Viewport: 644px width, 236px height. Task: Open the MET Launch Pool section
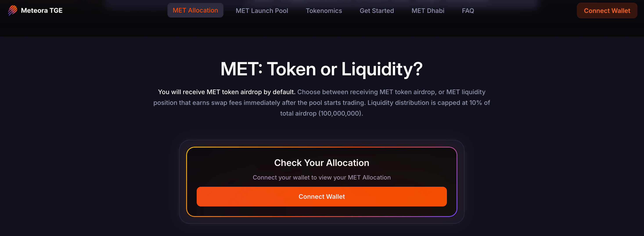[x=262, y=11]
